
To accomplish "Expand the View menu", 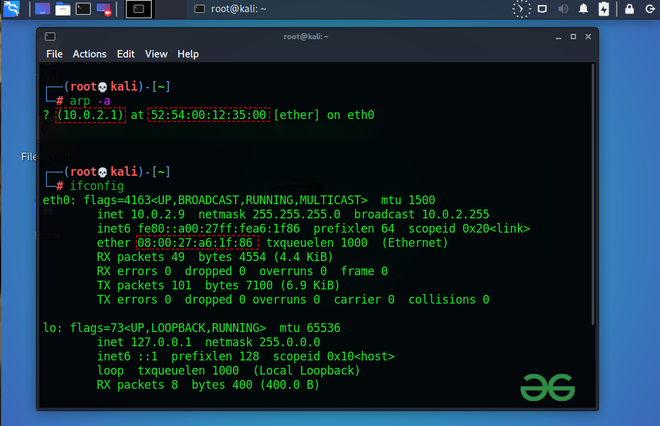I will point(156,54).
